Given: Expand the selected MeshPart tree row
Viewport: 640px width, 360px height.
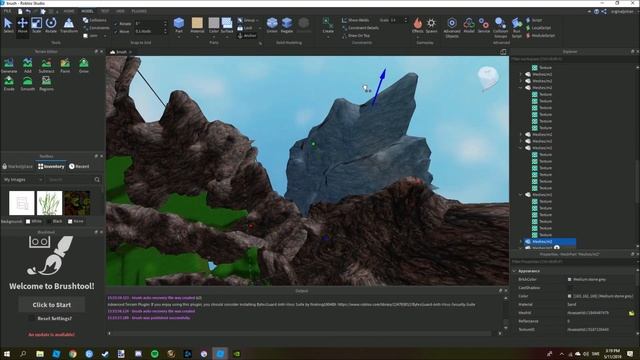Looking at the screenshot, I should [x=521, y=242].
